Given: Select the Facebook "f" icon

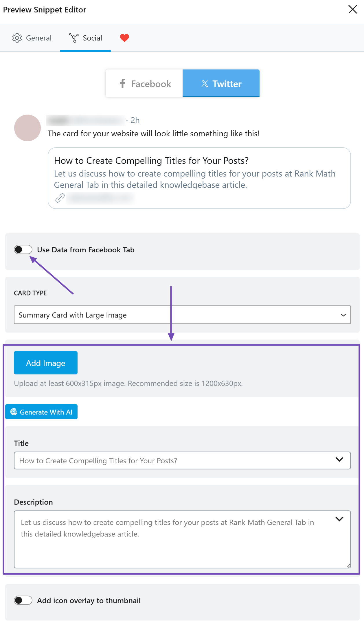Looking at the screenshot, I should click(122, 83).
